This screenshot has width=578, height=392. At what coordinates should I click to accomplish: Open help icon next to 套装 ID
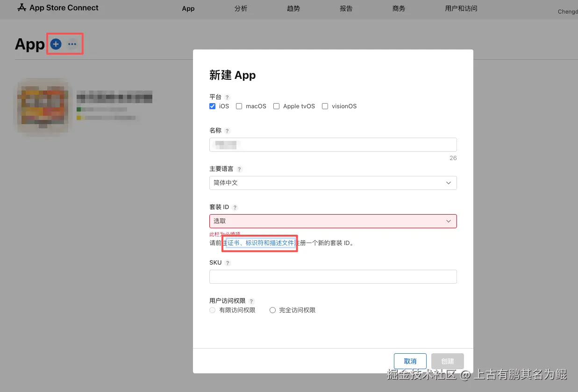[x=235, y=208]
